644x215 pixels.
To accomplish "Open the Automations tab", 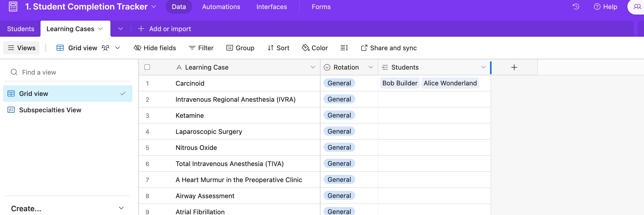I will [221, 7].
